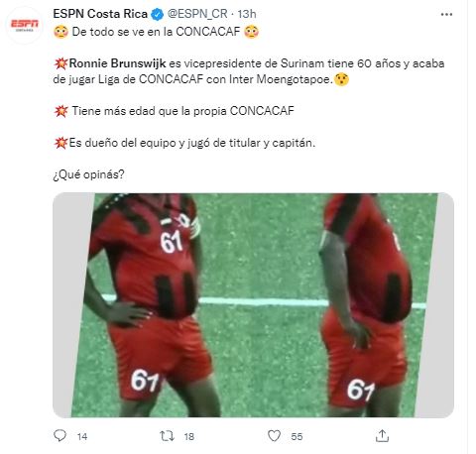This screenshot has height=454, width=476.
Task: Click the retweet count 18
Action: [x=189, y=437]
